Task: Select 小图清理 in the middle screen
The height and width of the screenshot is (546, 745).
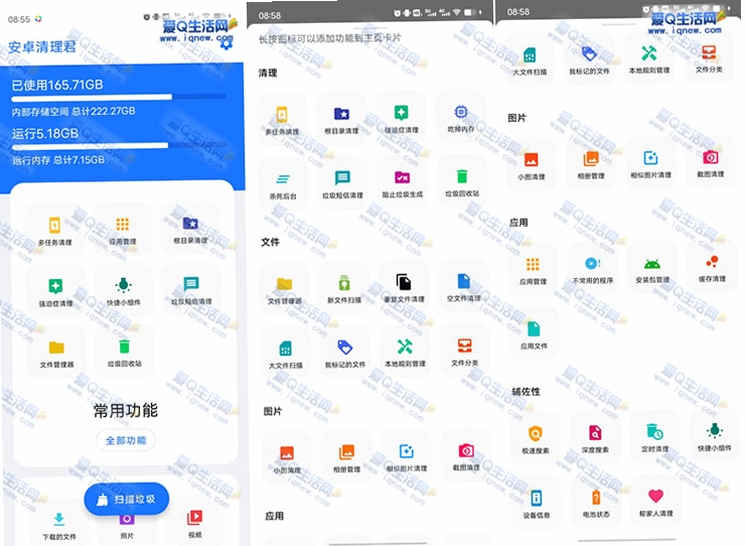Action: [287, 458]
